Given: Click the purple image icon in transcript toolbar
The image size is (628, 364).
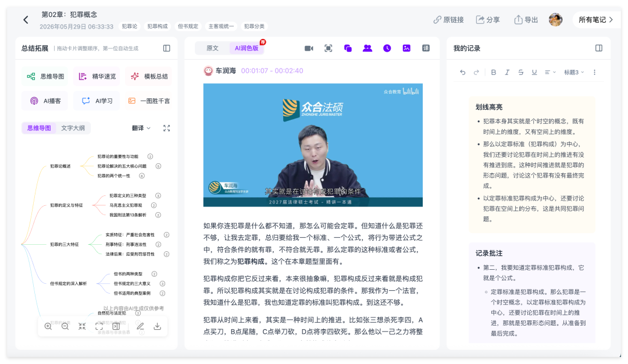Looking at the screenshot, I should click(x=406, y=48).
